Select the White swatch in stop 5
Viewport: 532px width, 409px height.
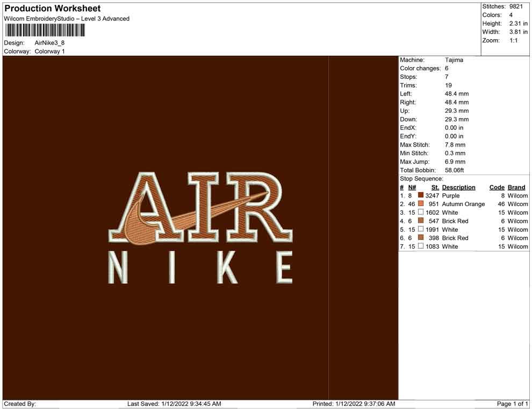point(421,230)
